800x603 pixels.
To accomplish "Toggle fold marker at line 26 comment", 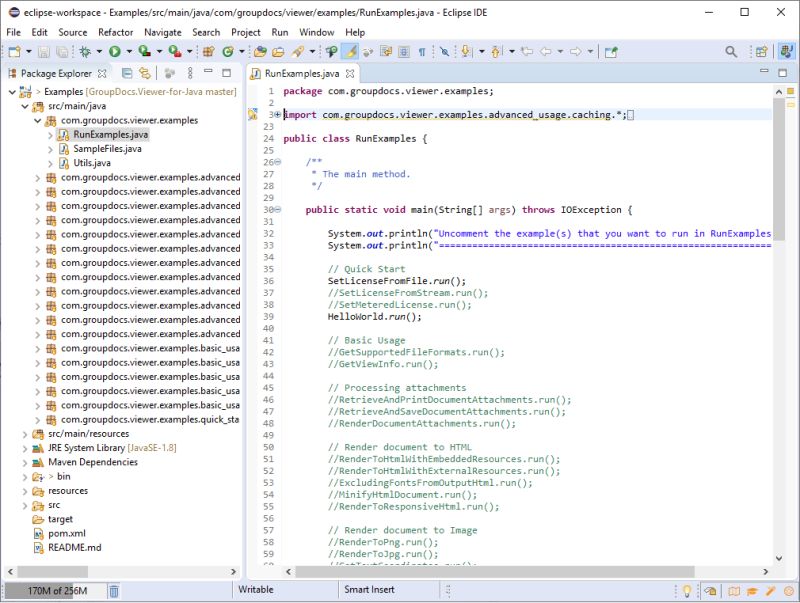I will pos(278,162).
